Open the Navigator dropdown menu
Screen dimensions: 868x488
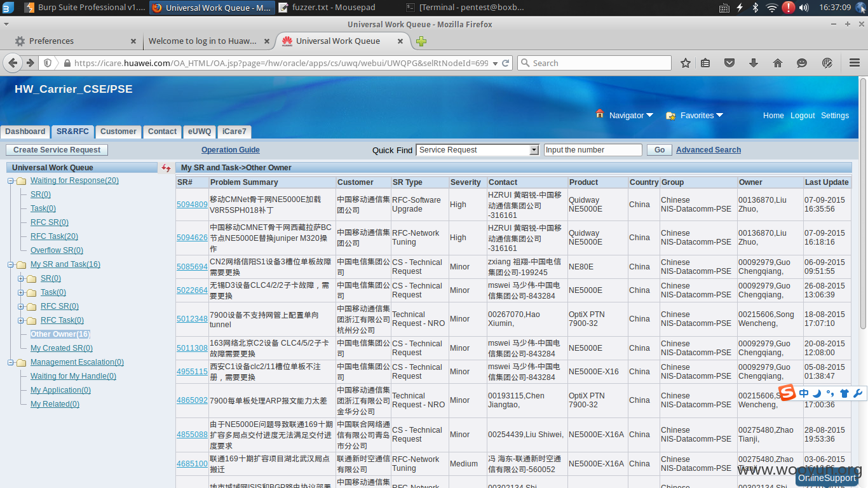(x=631, y=116)
